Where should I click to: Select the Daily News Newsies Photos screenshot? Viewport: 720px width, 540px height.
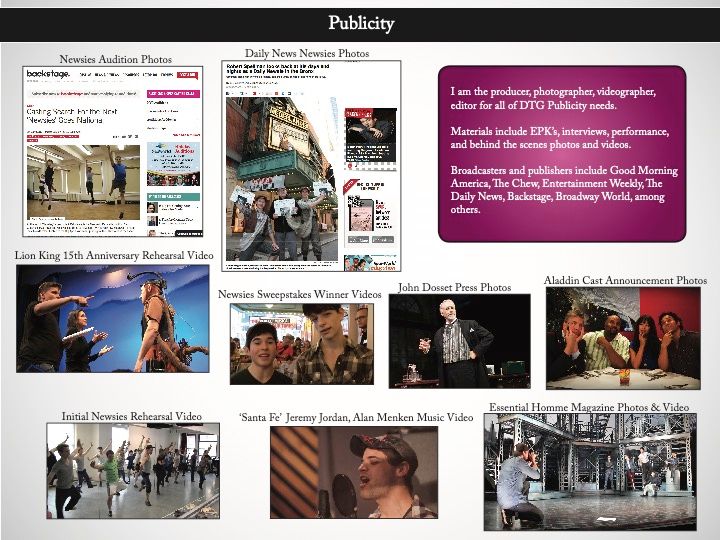point(311,166)
